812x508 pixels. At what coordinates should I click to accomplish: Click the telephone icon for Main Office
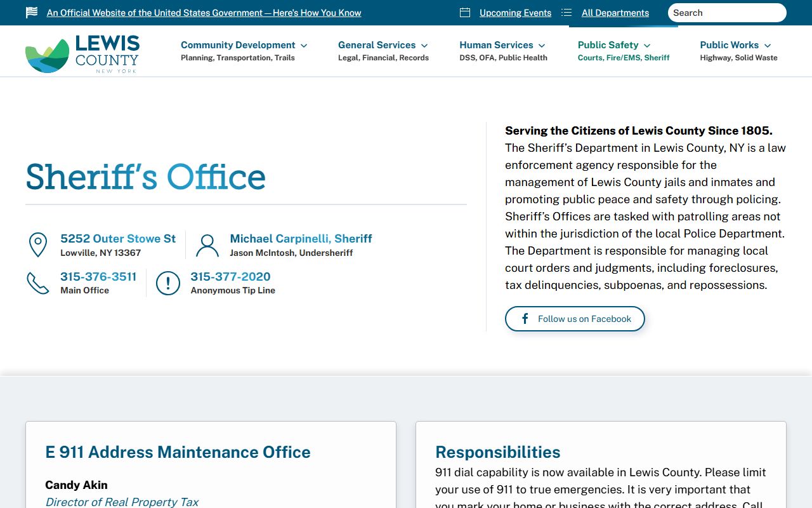(x=38, y=283)
